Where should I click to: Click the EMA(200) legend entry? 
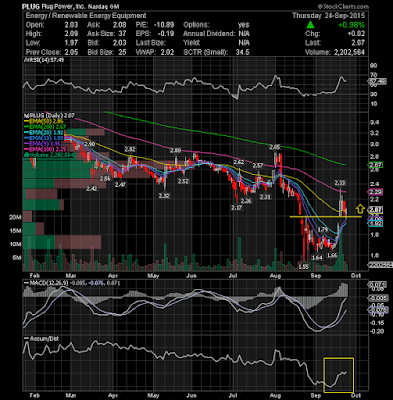[x=46, y=127]
